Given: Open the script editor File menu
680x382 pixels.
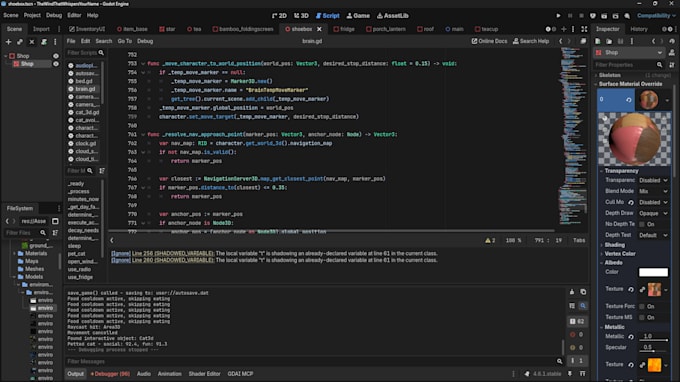Looking at the screenshot, I should (71, 41).
